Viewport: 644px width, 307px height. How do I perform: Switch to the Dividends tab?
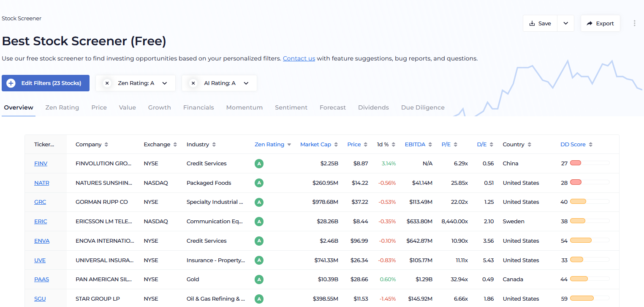click(373, 107)
